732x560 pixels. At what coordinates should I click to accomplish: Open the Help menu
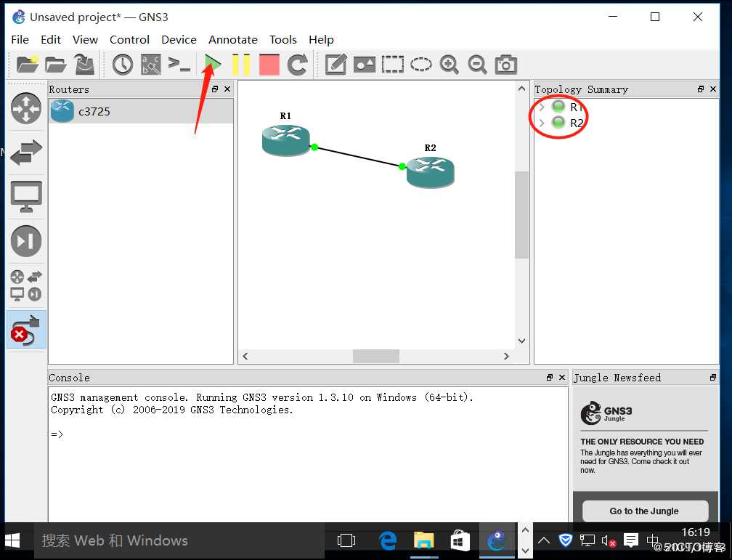click(321, 40)
